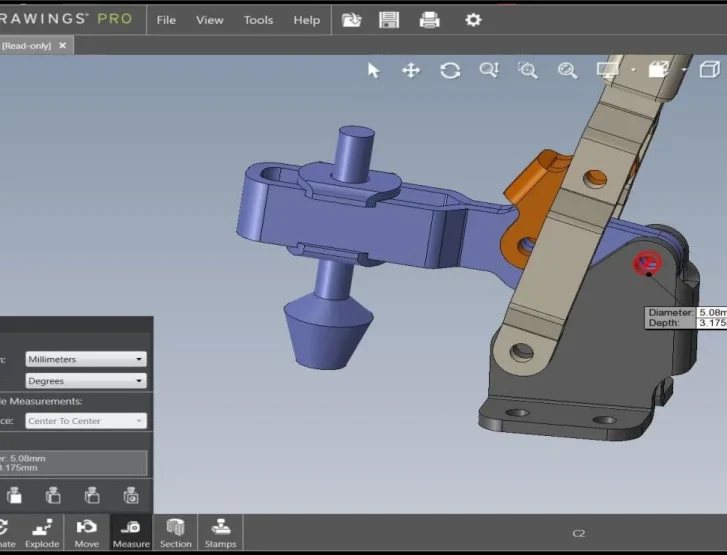Click the Measure tape tool
727x555 pixels.
131,533
